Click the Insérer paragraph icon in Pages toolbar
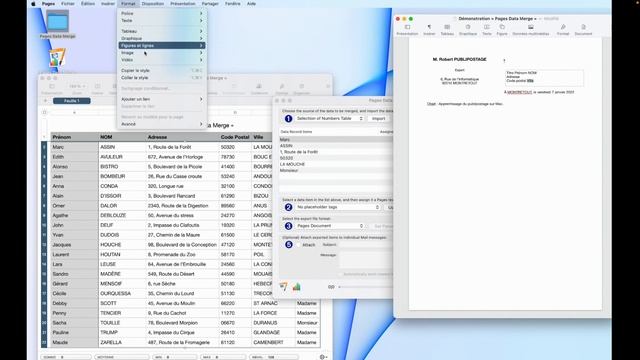Screen dimensions: 640x360 click(429, 27)
